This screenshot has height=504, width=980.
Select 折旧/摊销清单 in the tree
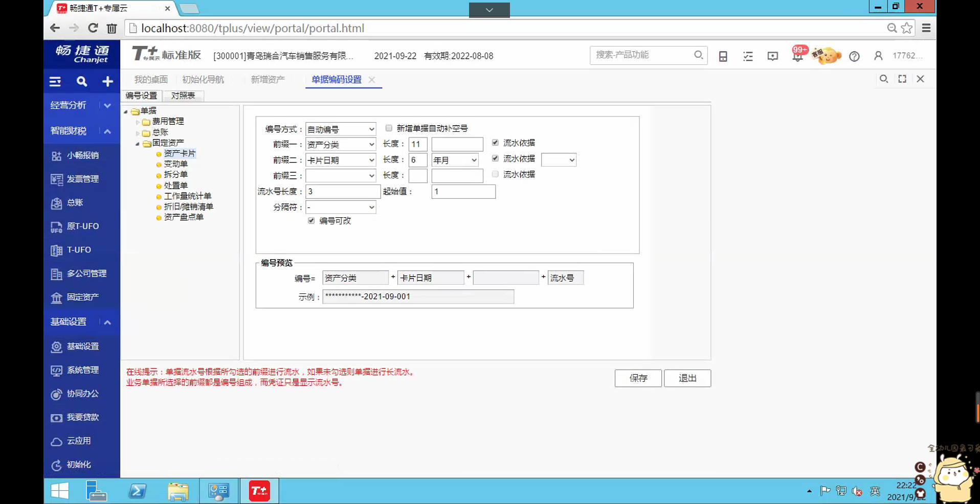tap(188, 207)
